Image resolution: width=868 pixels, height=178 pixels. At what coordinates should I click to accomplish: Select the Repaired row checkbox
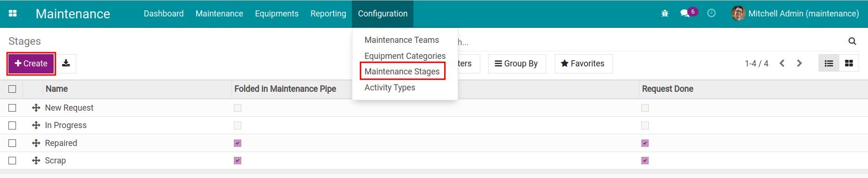click(x=12, y=143)
